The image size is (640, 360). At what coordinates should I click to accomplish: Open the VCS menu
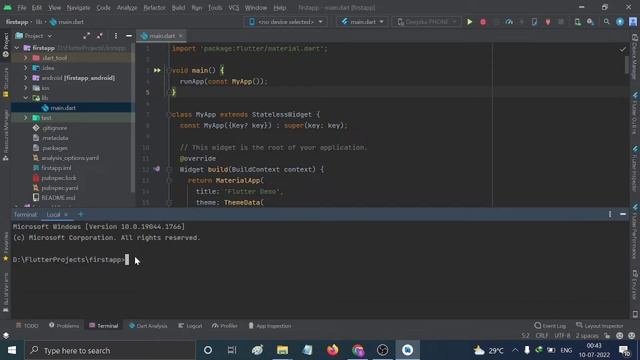point(234,8)
